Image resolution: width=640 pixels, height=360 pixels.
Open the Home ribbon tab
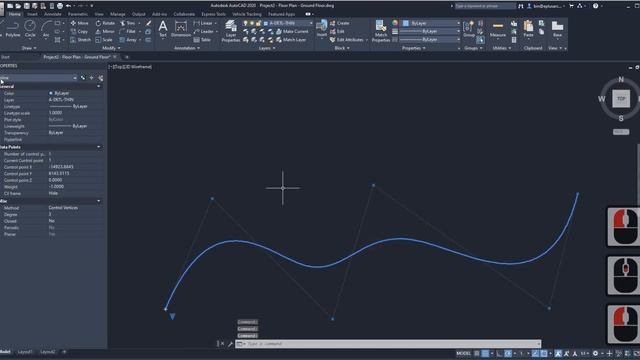[15, 14]
